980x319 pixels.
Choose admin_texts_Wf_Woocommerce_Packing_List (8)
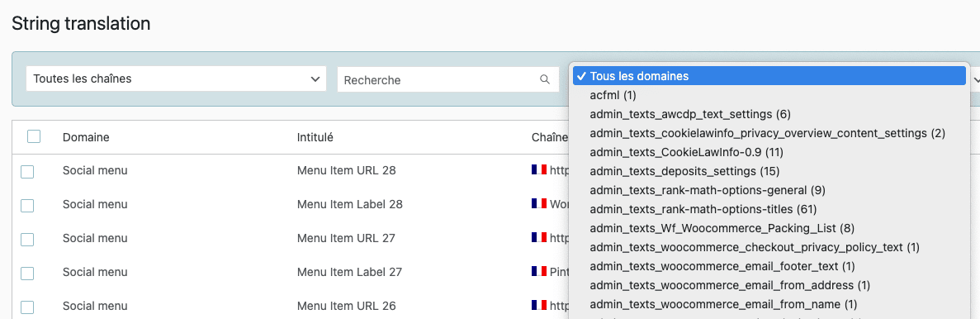pos(769,227)
